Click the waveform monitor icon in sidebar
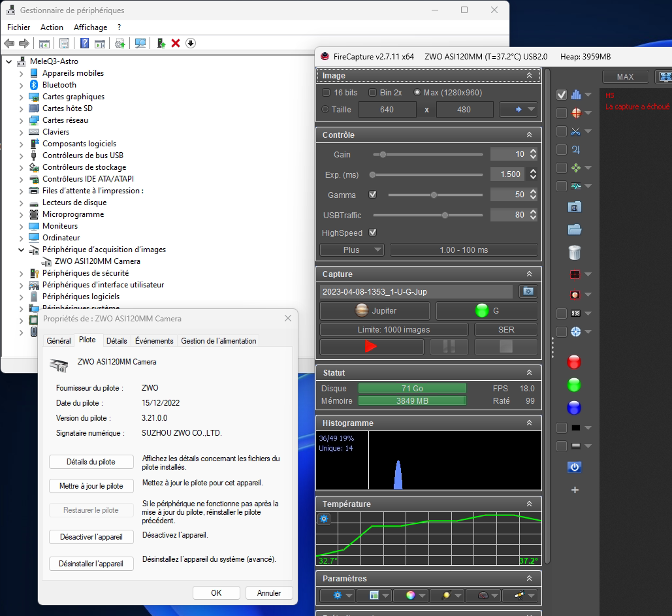This screenshot has height=616, width=672. tap(576, 186)
